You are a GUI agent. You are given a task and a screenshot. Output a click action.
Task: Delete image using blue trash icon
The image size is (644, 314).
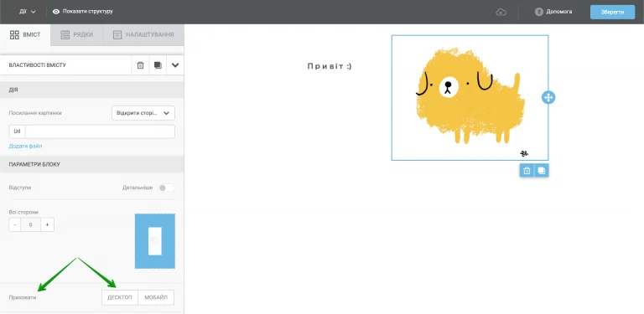(x=527, y=171)
